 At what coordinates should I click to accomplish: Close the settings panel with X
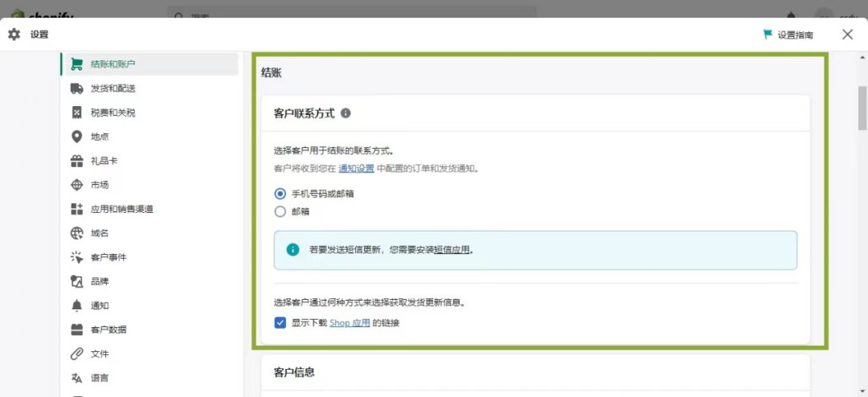(847, 35)
